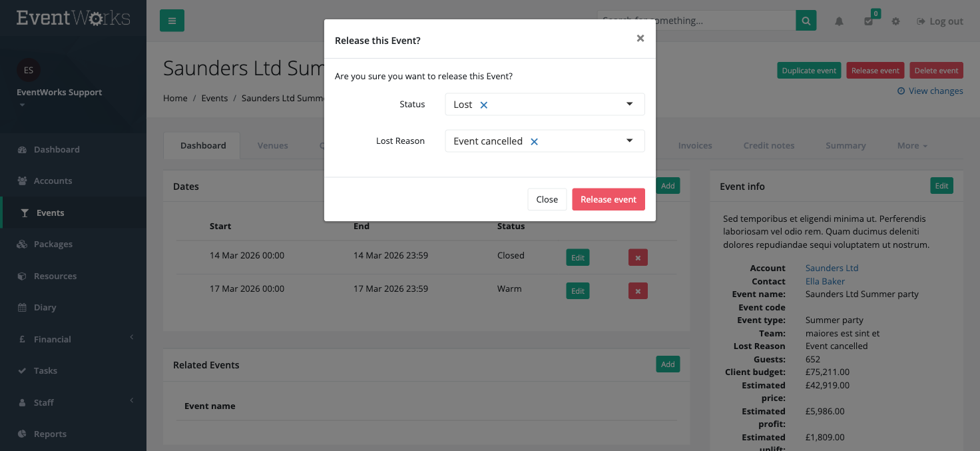Open Saunders Ltd account link

(832, 268)
